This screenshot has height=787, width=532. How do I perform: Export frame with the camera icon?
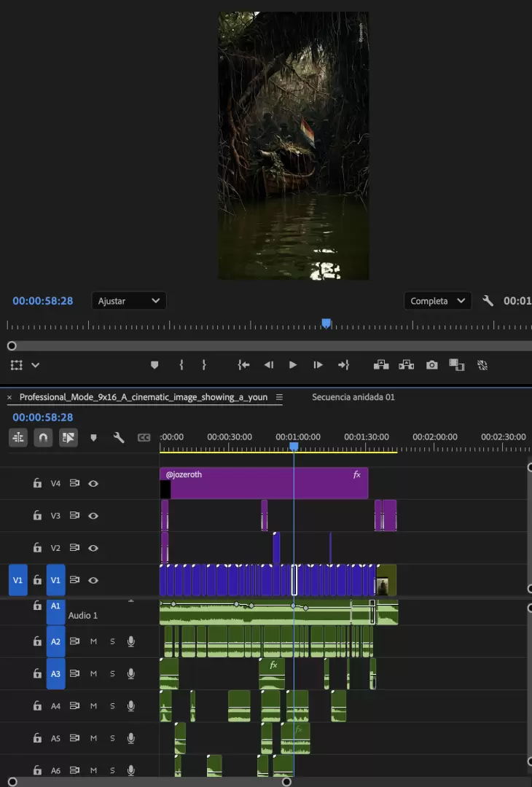click(x=431, y=365)
